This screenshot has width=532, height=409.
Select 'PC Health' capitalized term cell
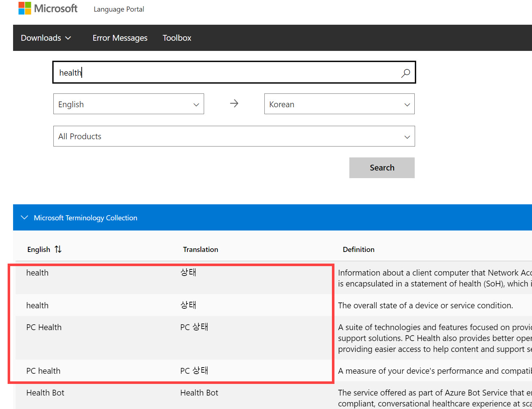coord(44,327)
